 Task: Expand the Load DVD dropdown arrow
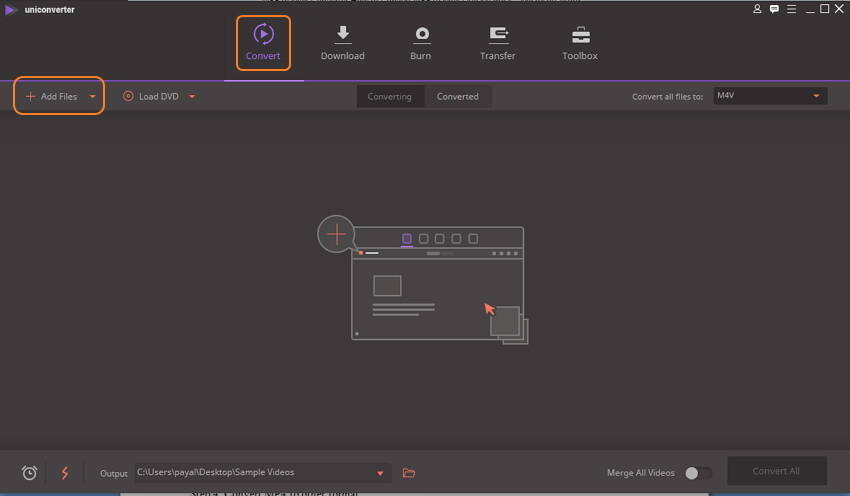[x=192, y=96]
